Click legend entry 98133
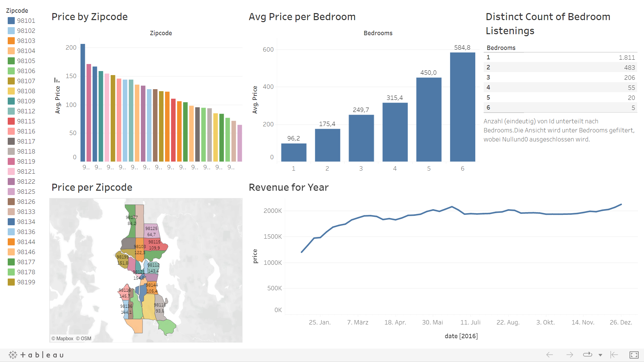 pos(21,212)
